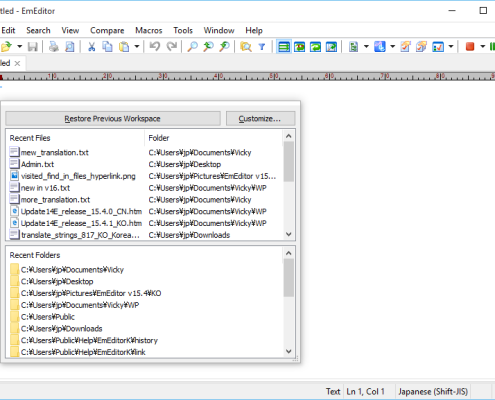
Task: Close the untitled document tab
Action: click(x=18, y=63)
